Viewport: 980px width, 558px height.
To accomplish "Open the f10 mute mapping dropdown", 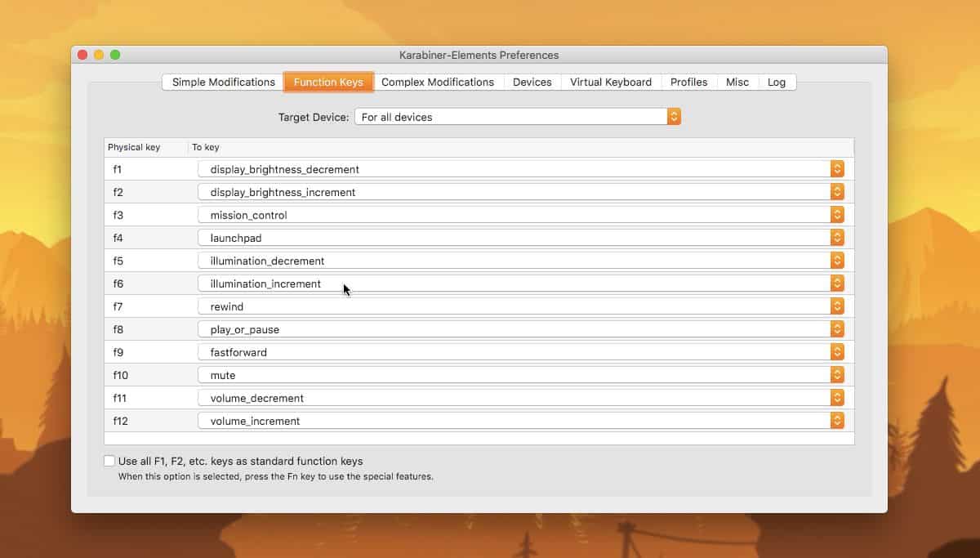I will click(837, 375).
